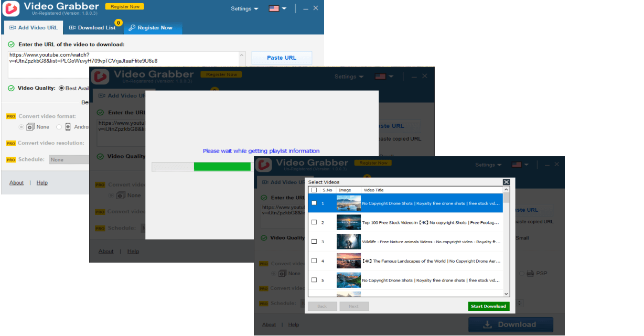Click None format camera icon in bottom-right window
This screenshot has width=644, height=336.
tap(282, 274)
